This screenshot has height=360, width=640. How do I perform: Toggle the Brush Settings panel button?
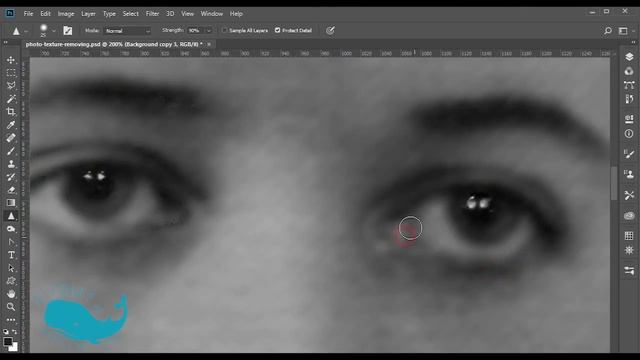point(68,31)
